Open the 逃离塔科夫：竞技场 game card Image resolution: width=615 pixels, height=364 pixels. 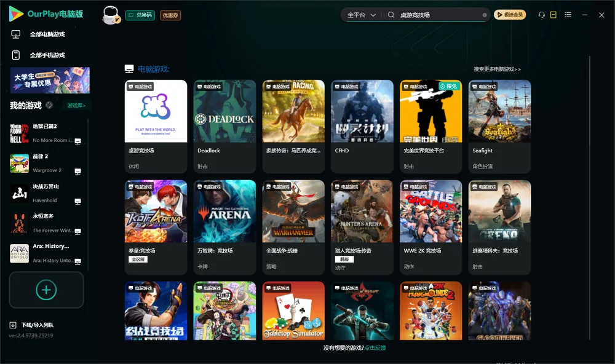tap(499, 227)
